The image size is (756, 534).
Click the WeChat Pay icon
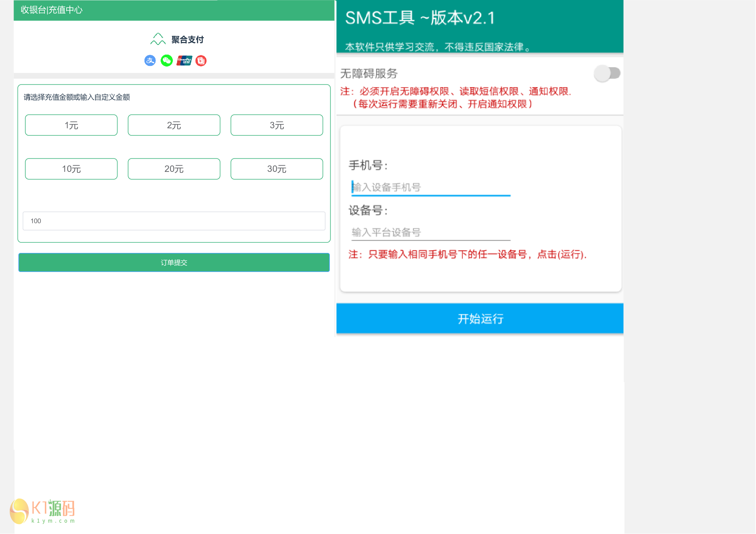(166, 60)
